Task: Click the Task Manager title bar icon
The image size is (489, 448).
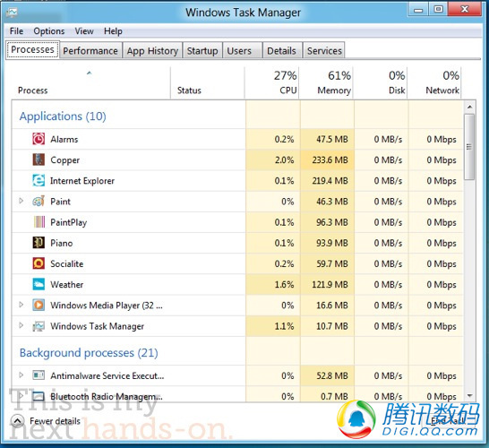Action: pos(12,13)
